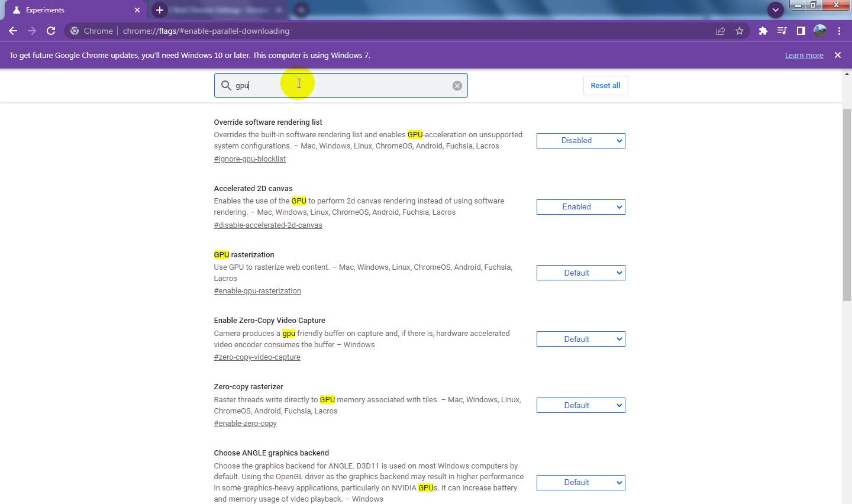Switch to the Experiments tab
The height and width of the screenshot is (504, 852).
coord(74,10)
